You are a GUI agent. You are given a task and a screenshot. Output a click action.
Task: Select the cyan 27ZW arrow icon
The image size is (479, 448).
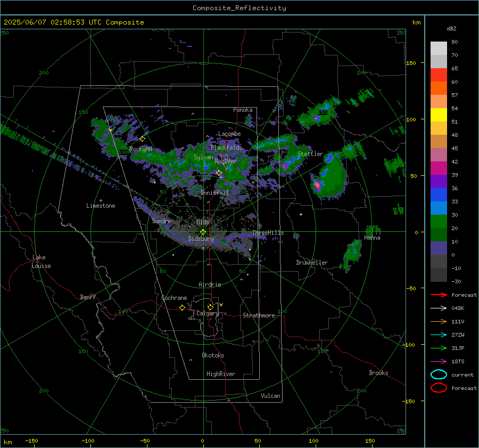click(x=439, y=335)
